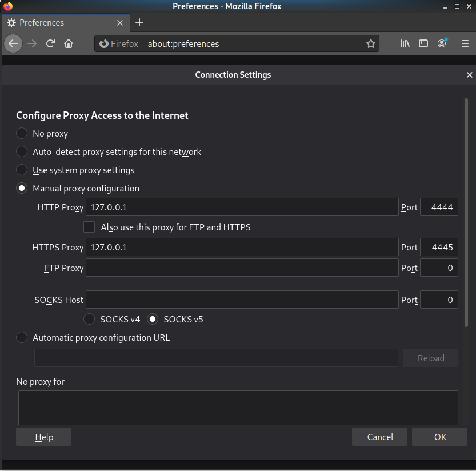Click the Reload button
This screenshot has height=471, width=476.
click(x=430, y=358)
